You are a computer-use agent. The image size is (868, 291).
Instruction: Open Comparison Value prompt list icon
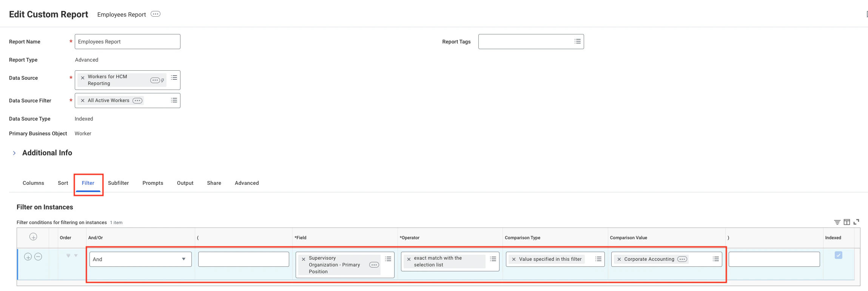pos(716,259)
